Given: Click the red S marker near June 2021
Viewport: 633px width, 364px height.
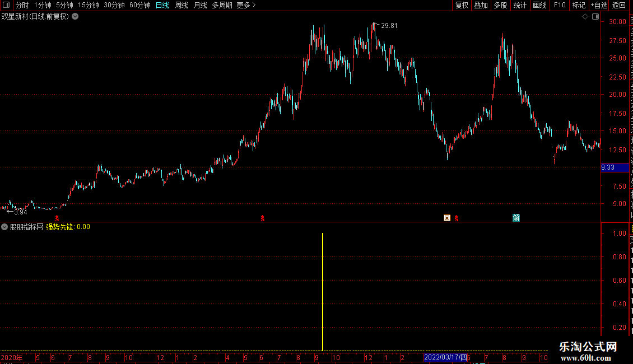Looking at the screenshot, I should [262, 218].
